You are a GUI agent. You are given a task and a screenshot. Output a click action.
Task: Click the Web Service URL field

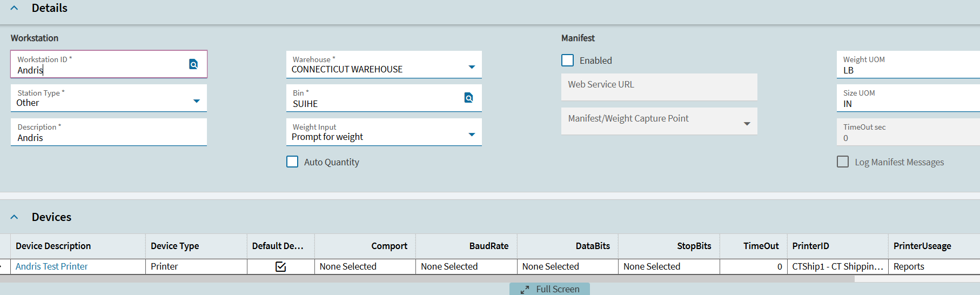[659, 88]
